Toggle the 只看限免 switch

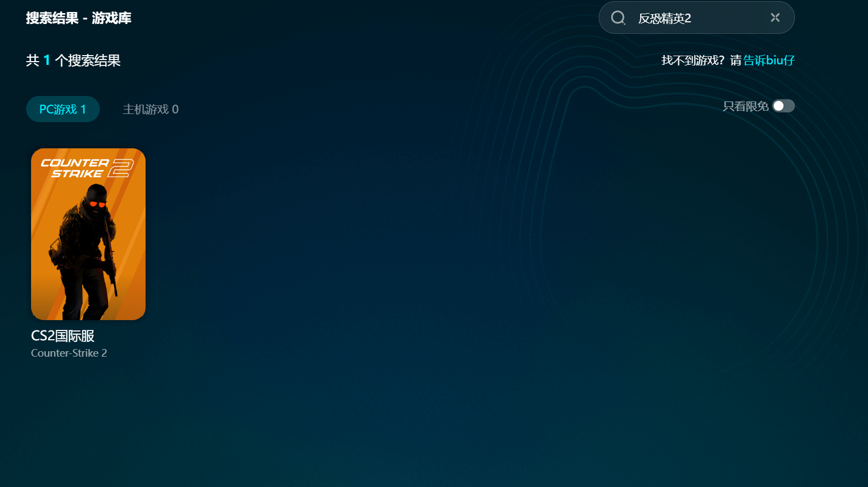783,106
